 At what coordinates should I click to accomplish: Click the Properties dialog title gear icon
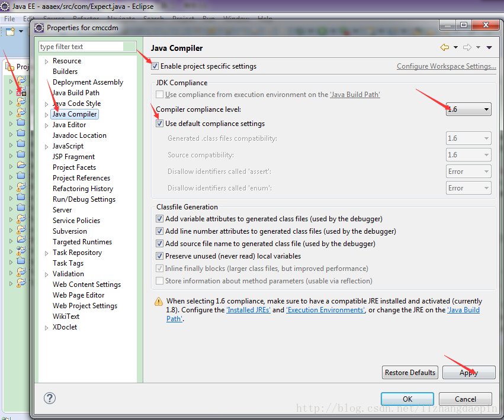[39, 28]
